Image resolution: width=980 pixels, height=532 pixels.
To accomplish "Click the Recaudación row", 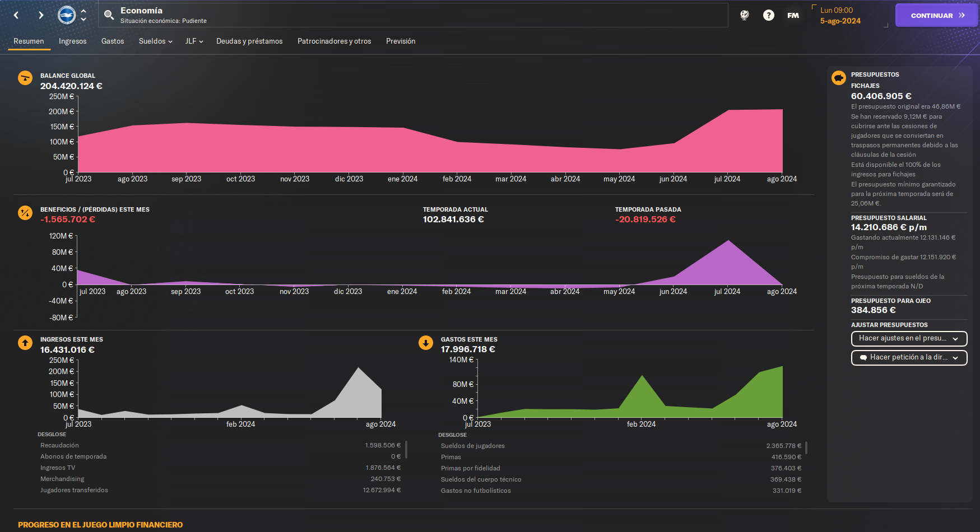I will (220, 445).
